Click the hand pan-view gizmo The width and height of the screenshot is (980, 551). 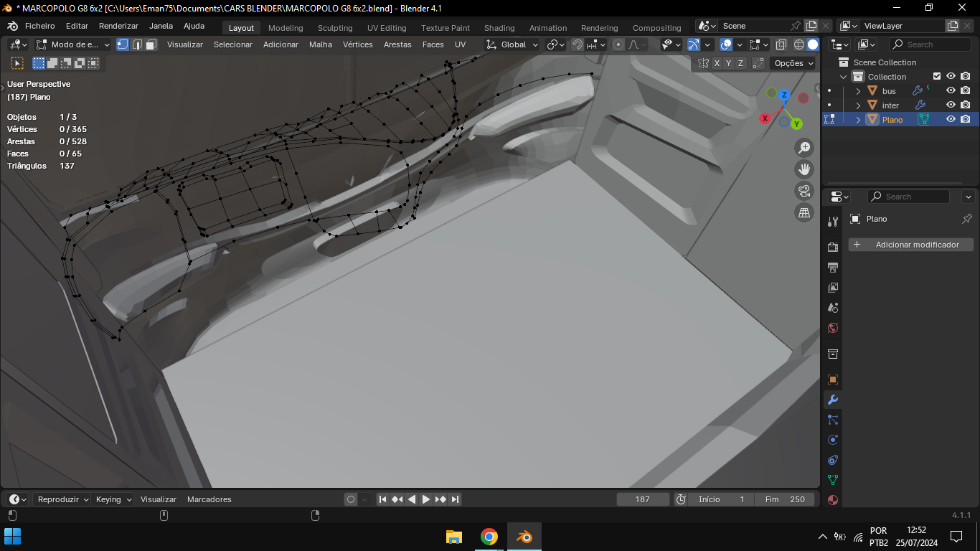(804, 169)
